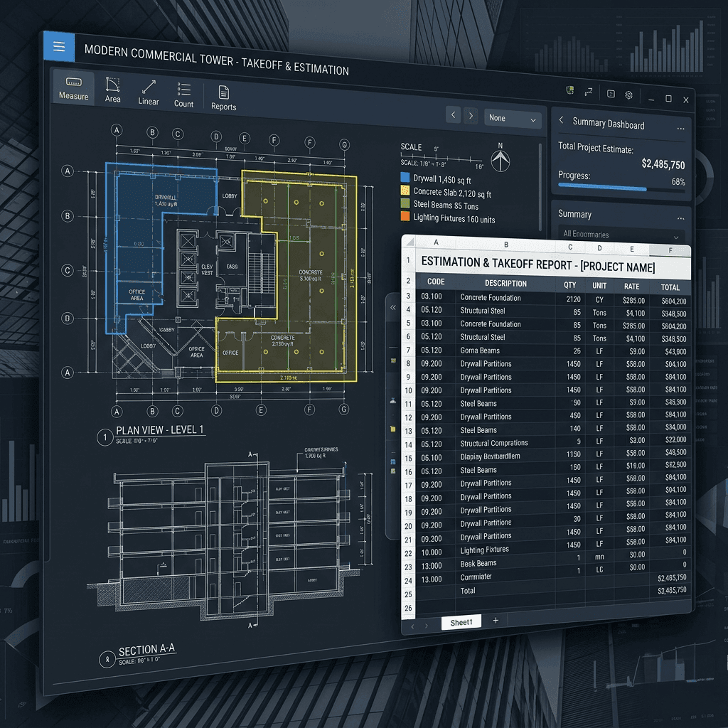This screenshot has height=728, width=728.
Task: Click the QTY column header
Action: point(569,285)
